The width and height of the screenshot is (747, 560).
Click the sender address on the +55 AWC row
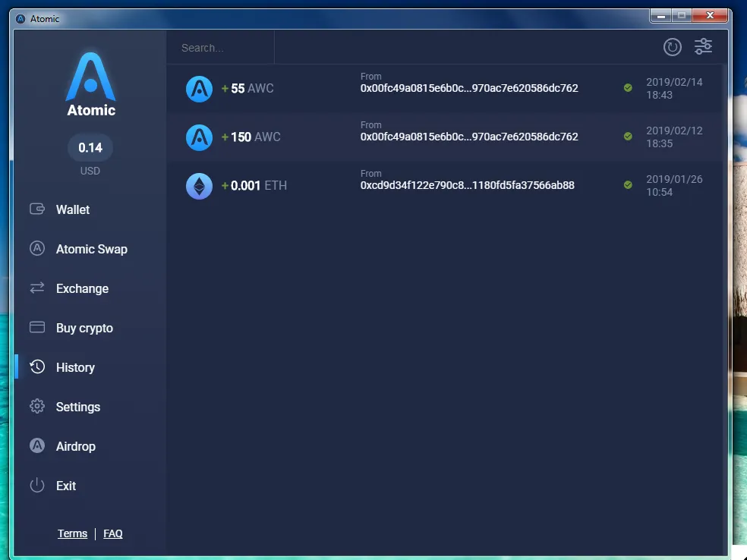[x=469, y=88]
